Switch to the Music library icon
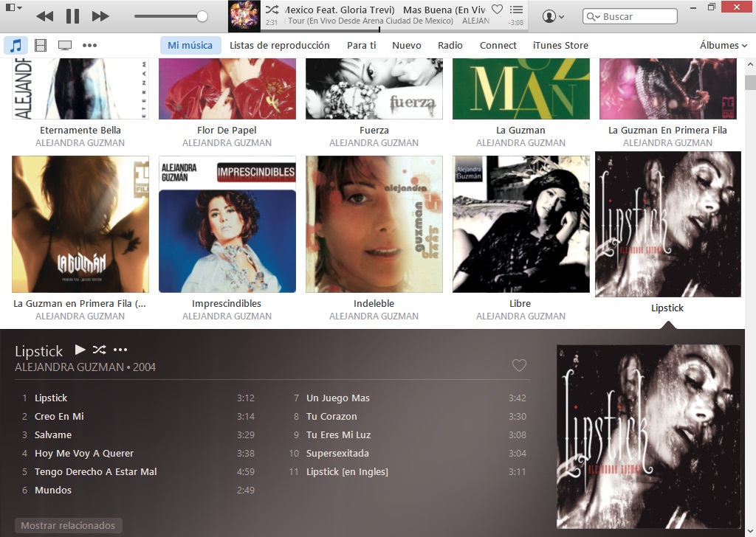 (x=16, y=45)
